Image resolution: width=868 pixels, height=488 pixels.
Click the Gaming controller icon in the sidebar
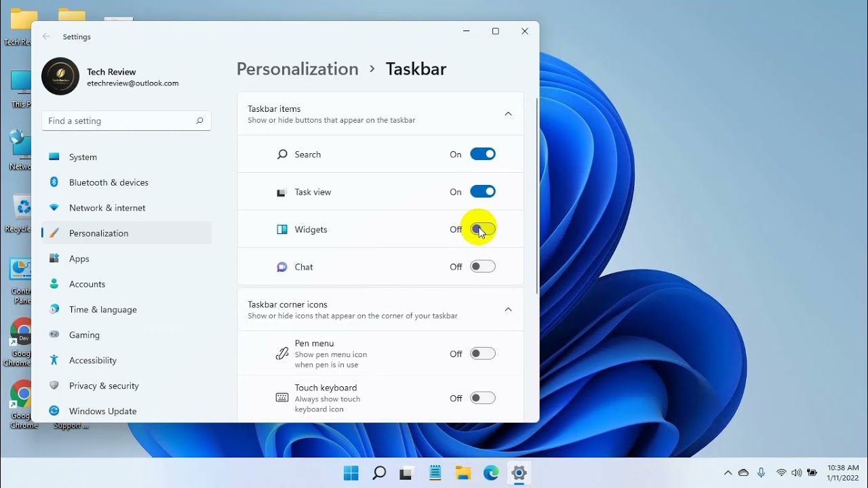[54, 335]
